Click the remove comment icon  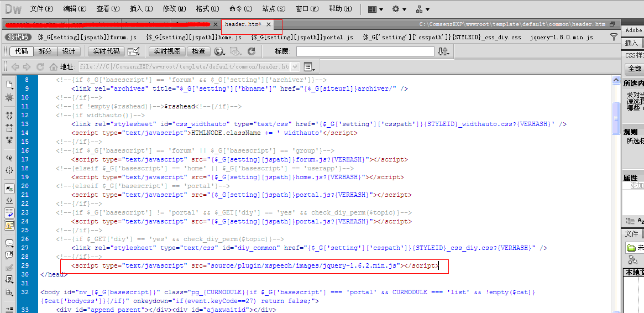pos(9,255)
